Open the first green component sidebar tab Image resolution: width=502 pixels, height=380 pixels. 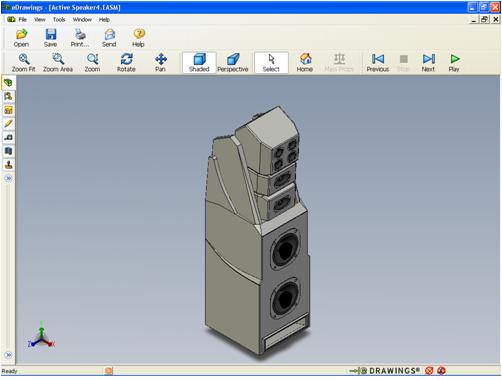coord(8,83)
